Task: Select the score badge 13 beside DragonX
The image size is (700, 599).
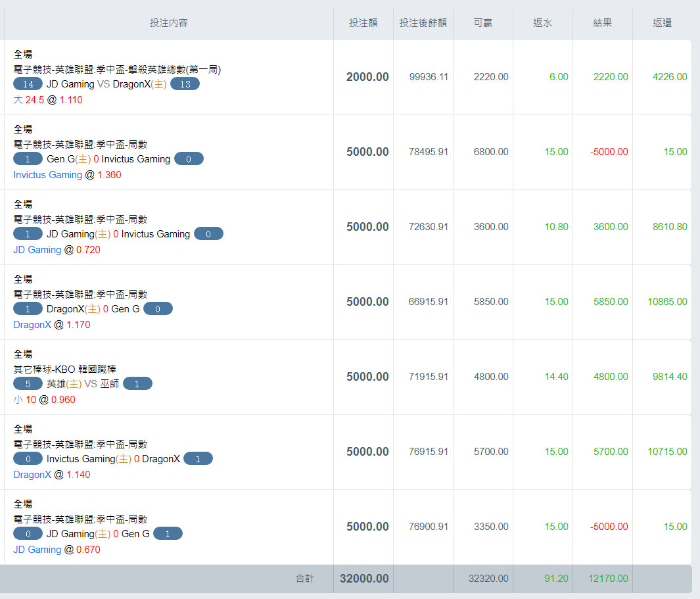Action: (x=185, y=84)
